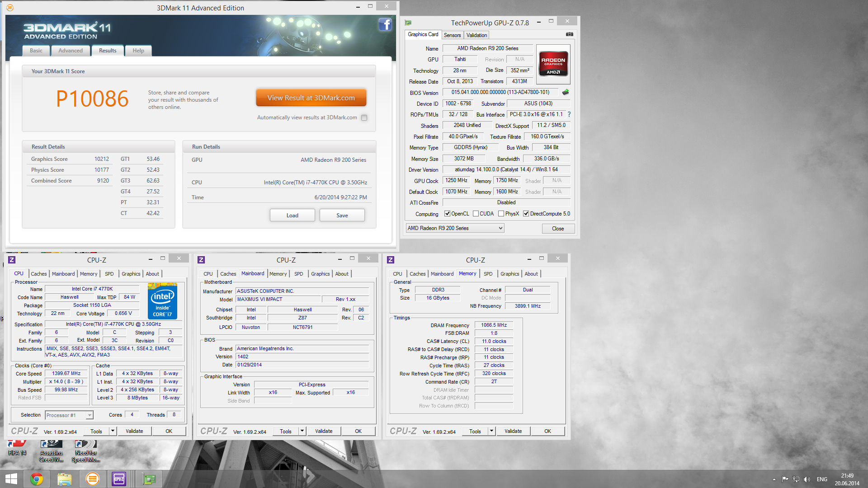Open the Windows Start button

(11, 479)
